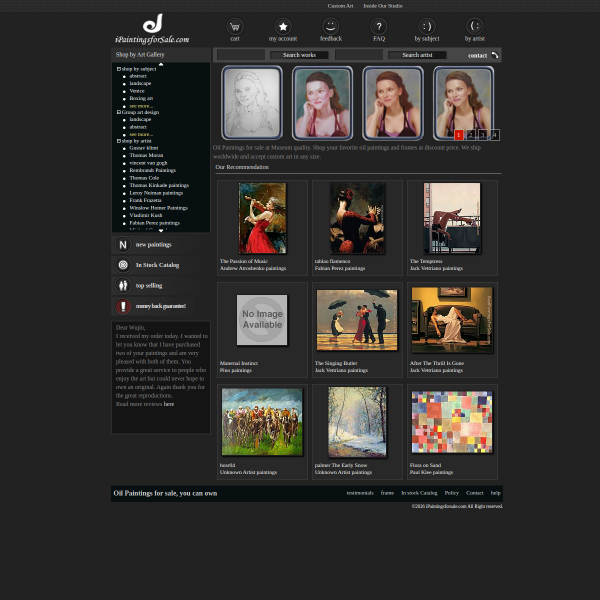Focus the search artist input field

[x=359, y=55]
